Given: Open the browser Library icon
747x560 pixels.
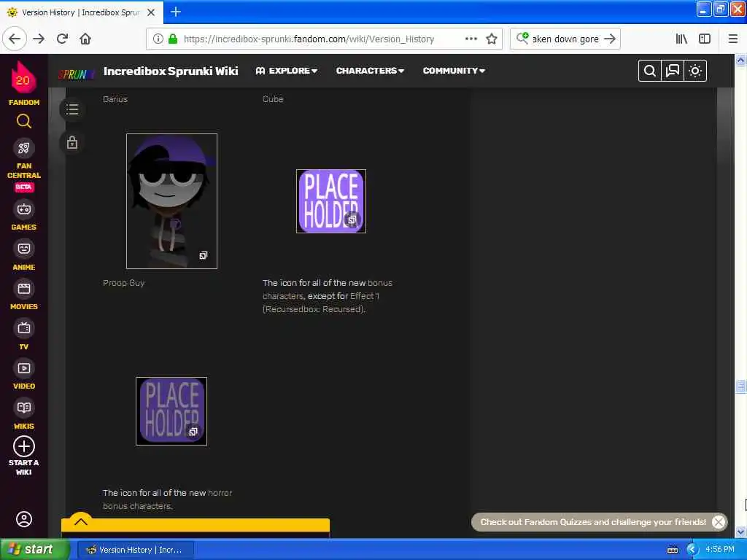Looking at the screenshot, I should [682, 39].
